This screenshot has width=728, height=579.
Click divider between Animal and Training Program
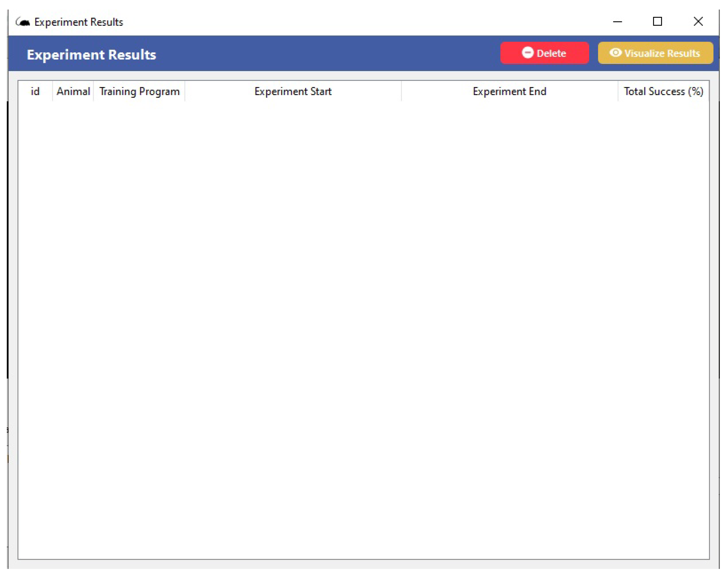94,92
